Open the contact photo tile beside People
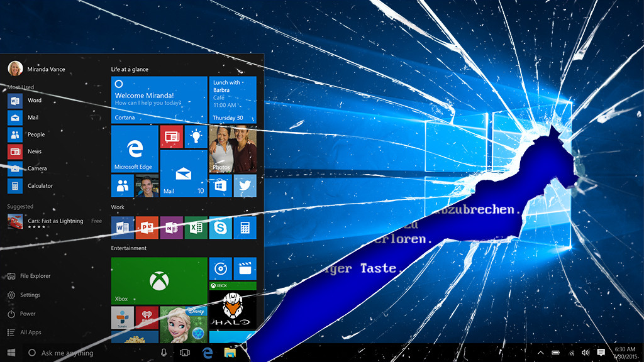The height and width of the screenshot is (362, 644). coord(147,185)
